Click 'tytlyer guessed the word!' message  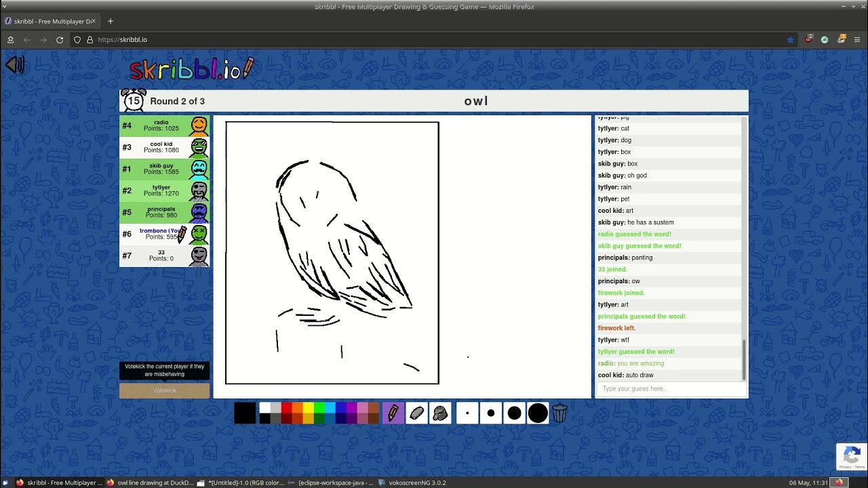636,352
